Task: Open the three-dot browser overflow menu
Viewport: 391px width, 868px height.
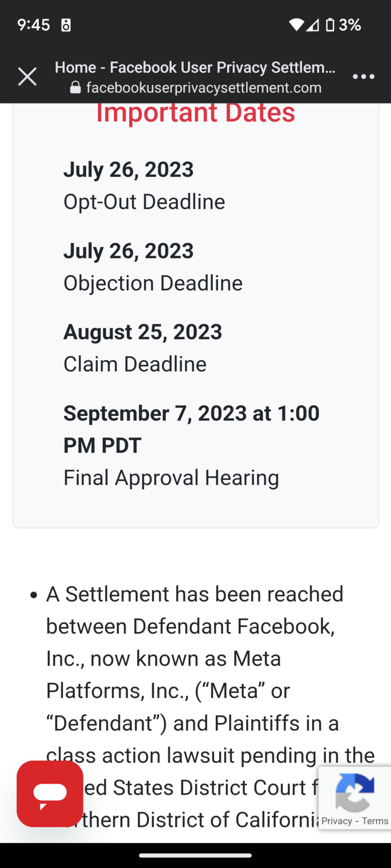Action: (x=364, y=76)
